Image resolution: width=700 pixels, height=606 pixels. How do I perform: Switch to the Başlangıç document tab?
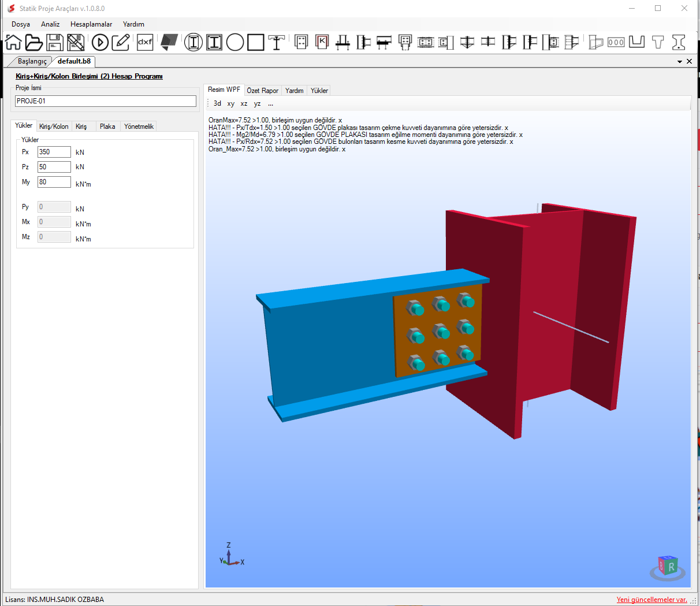(x=32, y=61)
